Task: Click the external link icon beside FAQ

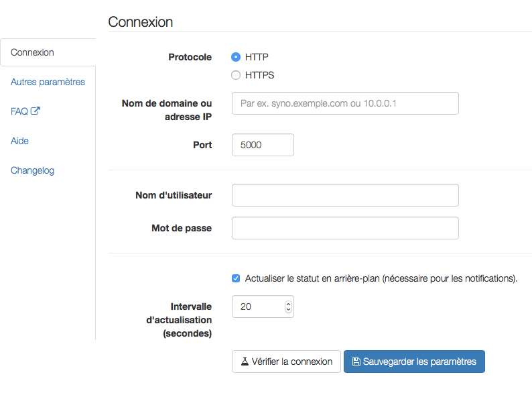Action: click(x=36, y=111)
